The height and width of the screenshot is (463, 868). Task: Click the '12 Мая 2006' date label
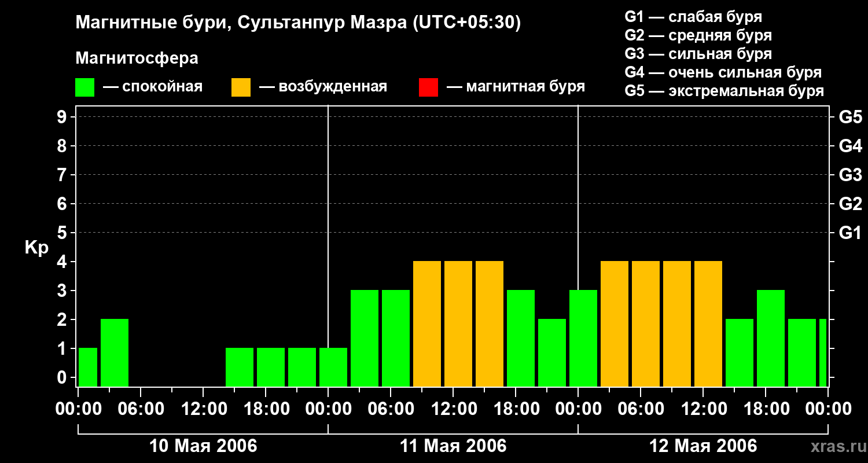click(x=703, y=446)
